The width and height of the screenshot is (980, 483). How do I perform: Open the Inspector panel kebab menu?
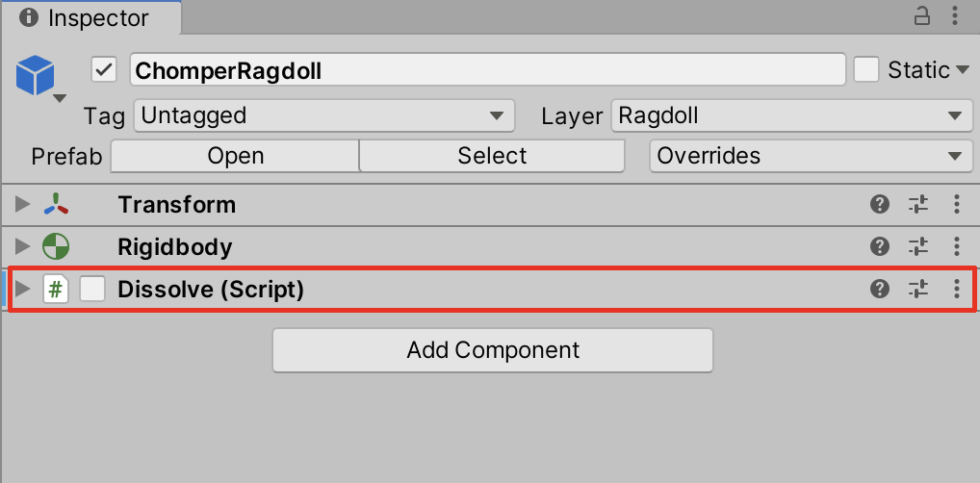click(x=955, y=15)
